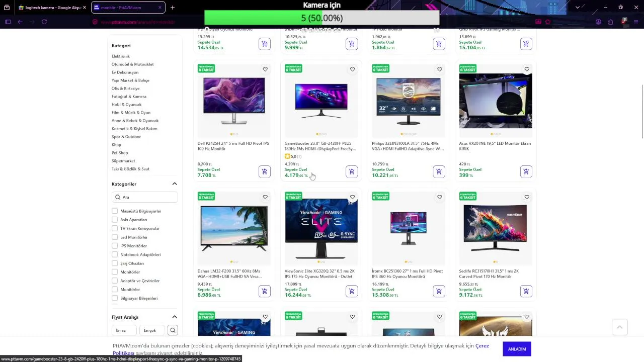Screen dimensions: 644x362
Task: Open the browser tab list chevron
Action: (577, 8)
